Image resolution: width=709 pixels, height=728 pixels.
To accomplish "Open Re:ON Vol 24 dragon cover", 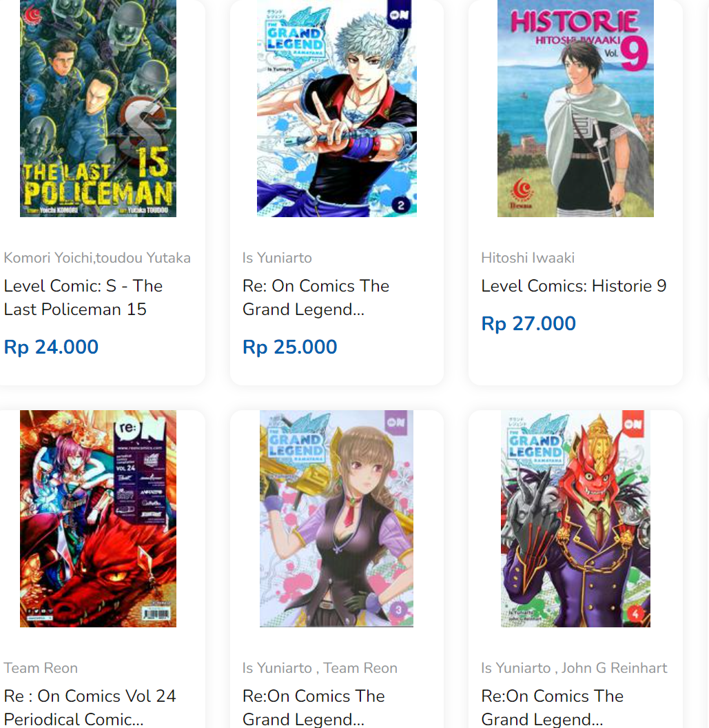I will [x=98, y=518].
